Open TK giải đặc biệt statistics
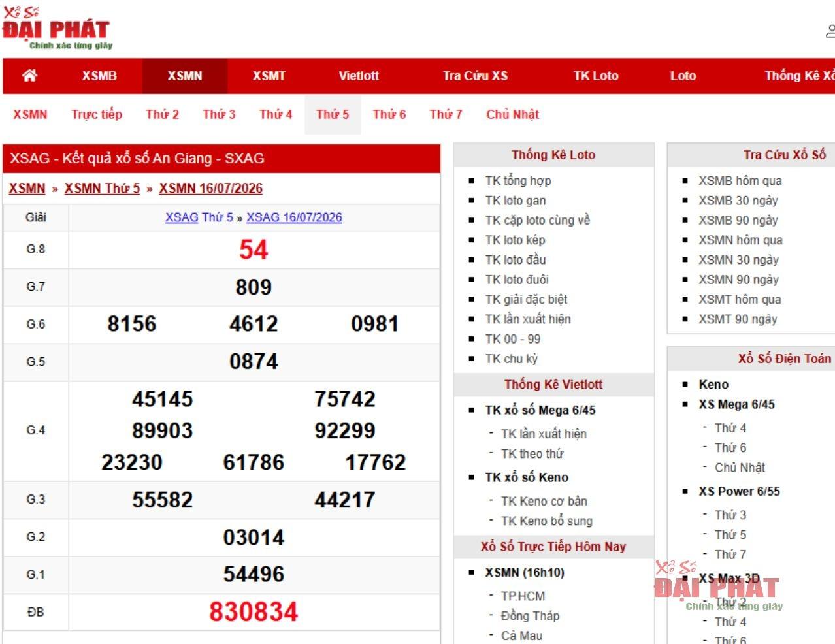 point(526,299)
